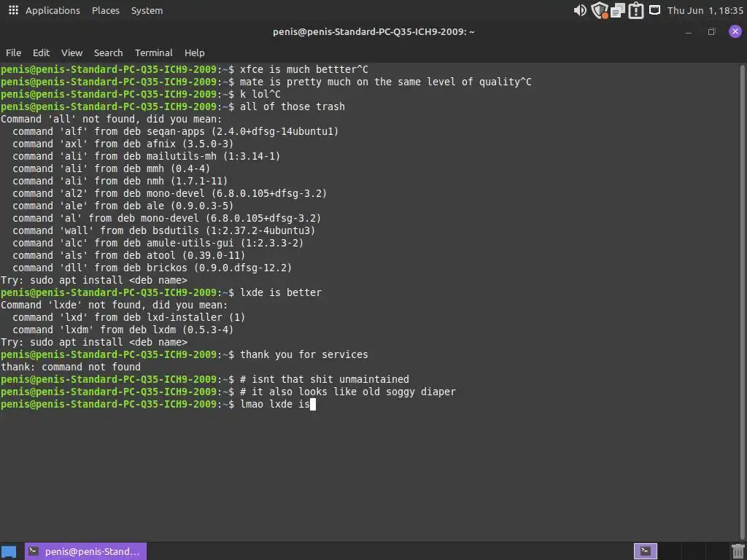Click the 'dll' from deb brickos line
Image resolution: width=747 pixels, height=560 pixels.
click(x=152, y=268)
